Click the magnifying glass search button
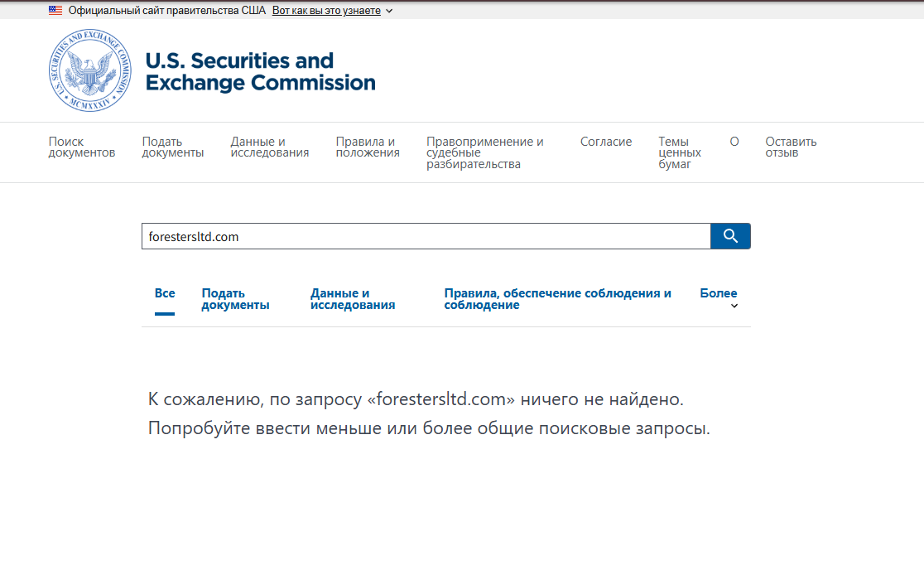Image resolution: width=924 pixels, height=570 pixels. click(x=730, y=236)
